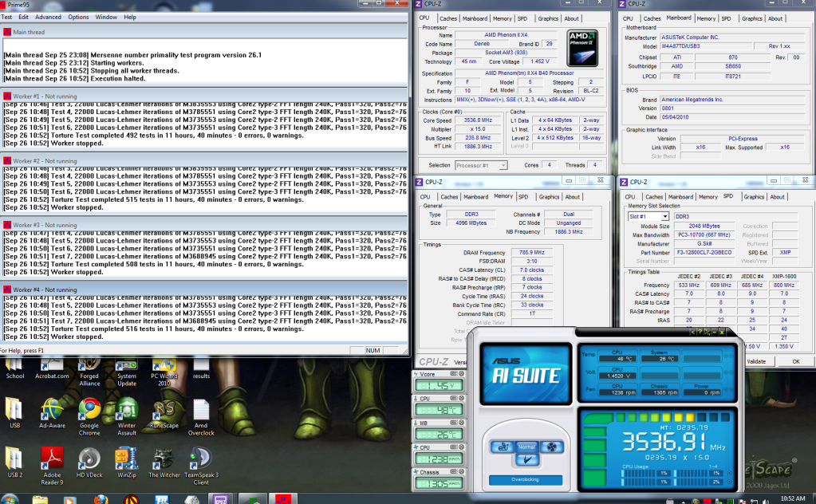
Task: Open About tab in the CPU-Z SPD window
Action: click(777, 197)
